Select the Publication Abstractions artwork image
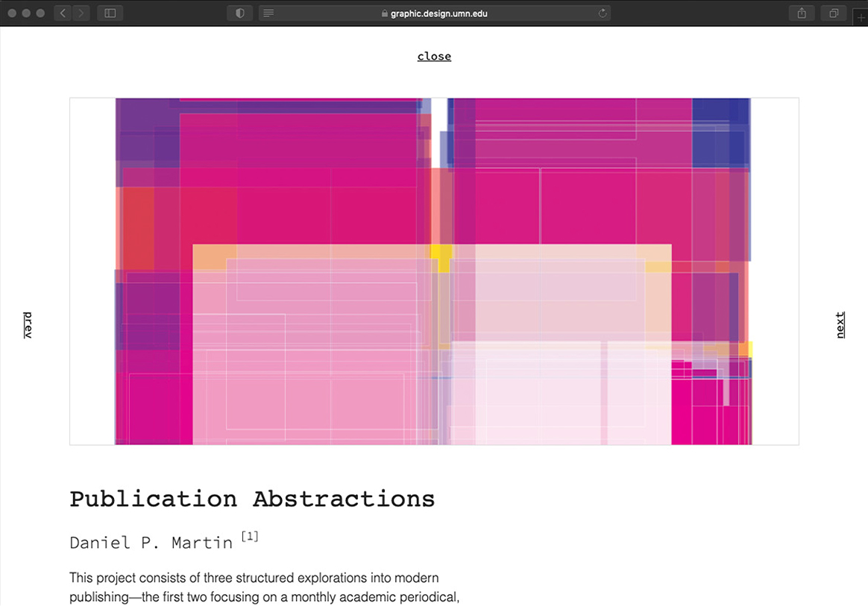 [434, 271]
